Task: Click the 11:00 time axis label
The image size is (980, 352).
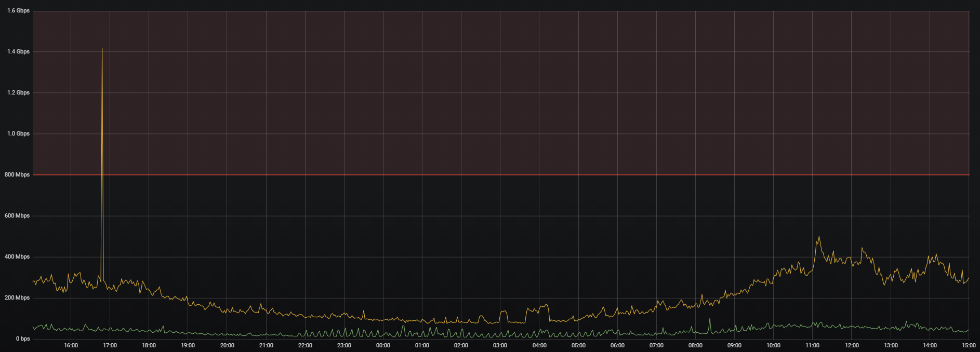Action: 812,346
